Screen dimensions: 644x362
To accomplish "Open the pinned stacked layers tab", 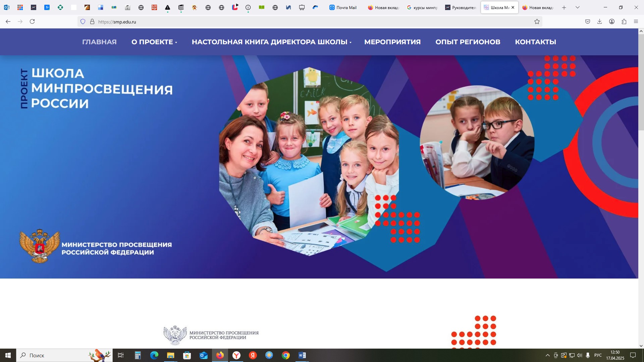I will click(181, 7).
